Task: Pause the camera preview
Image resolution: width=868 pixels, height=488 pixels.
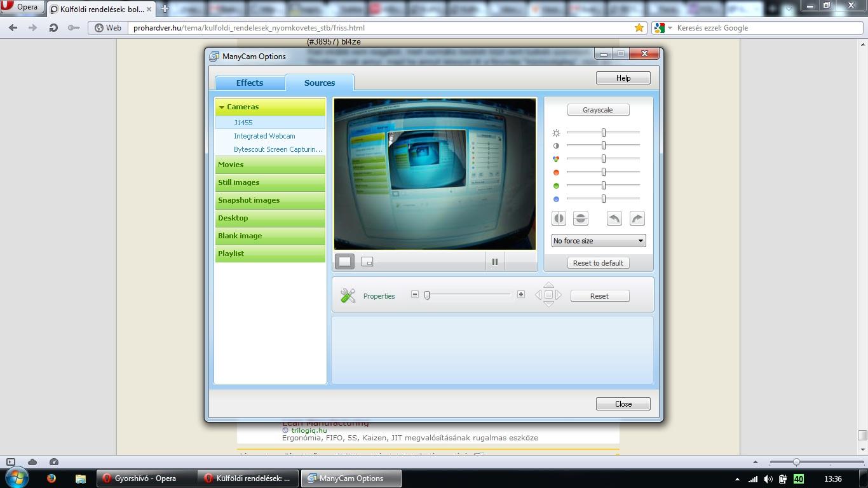Action: (494, 261)
